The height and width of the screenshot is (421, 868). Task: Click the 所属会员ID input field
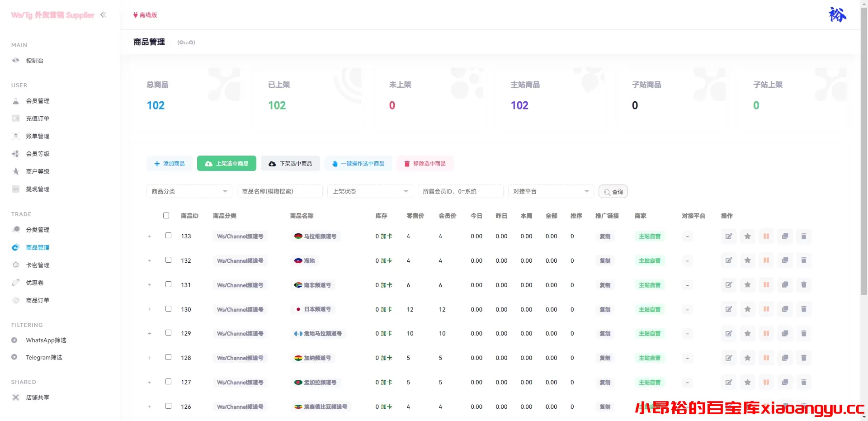(460, 191)
